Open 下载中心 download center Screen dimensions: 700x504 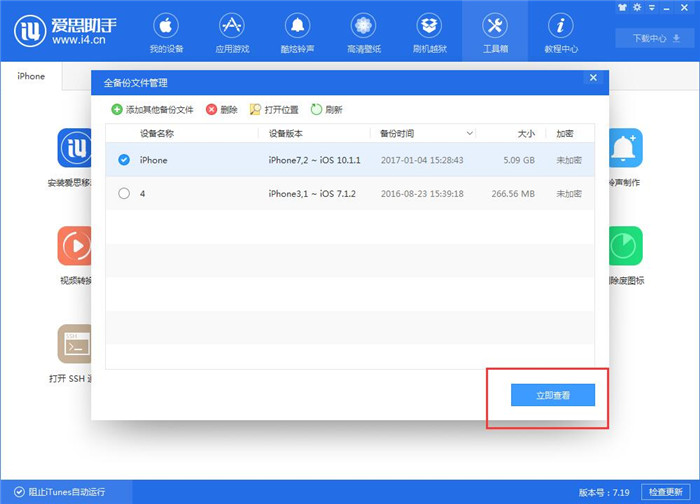pos(656,38)
